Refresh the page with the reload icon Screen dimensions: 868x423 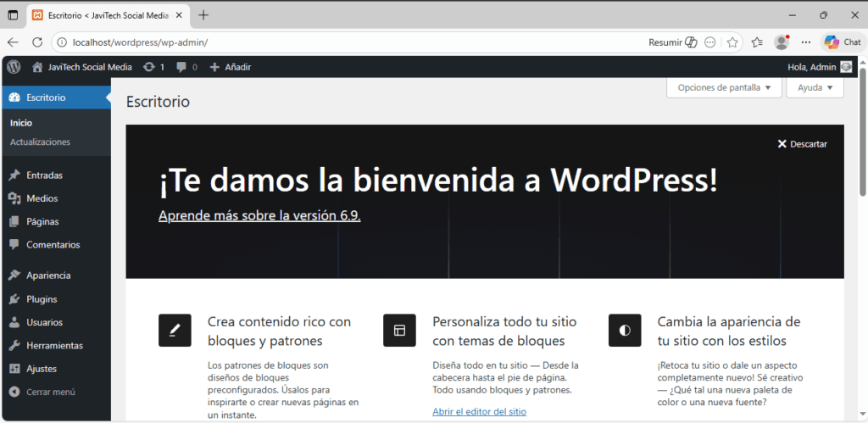click(x=37, y=42)
